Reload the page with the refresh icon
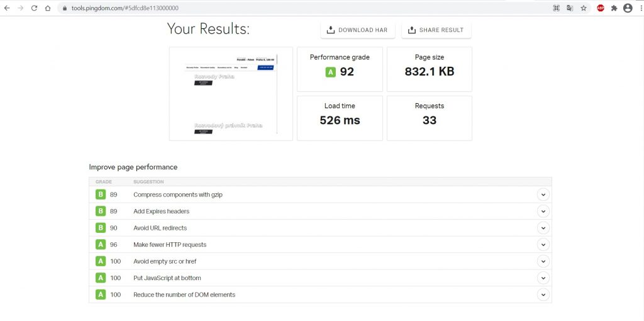The image size is (644, 321). (x=34, y=8)
